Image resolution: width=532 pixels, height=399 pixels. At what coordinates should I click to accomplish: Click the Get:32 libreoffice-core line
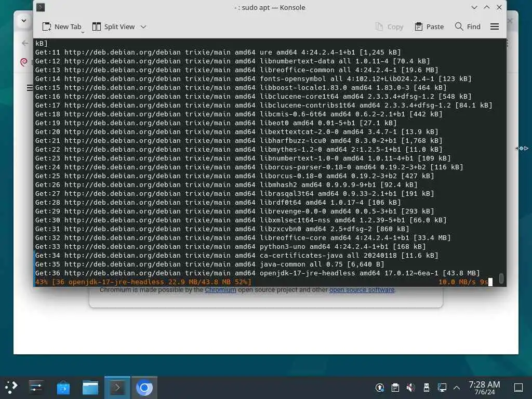243,238
